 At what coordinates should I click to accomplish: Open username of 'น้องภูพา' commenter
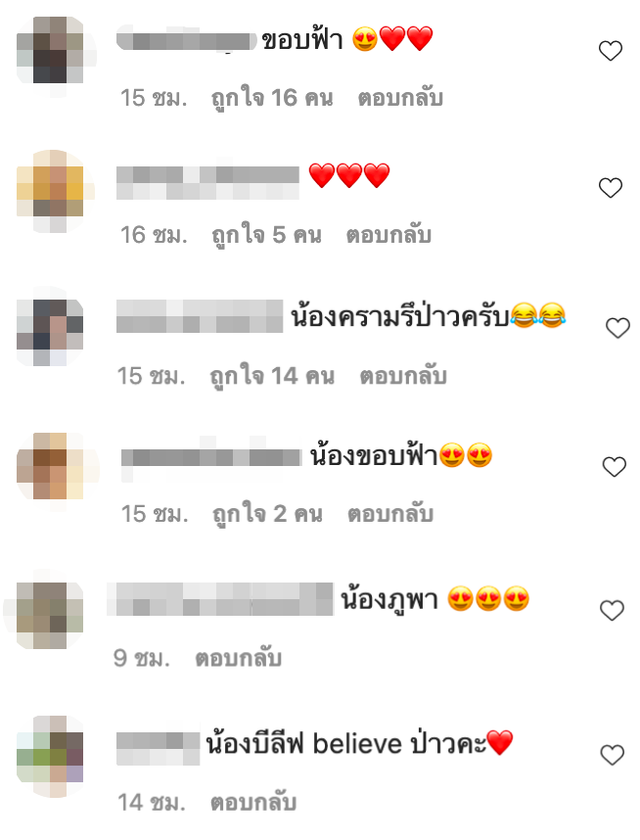point(220,599)
